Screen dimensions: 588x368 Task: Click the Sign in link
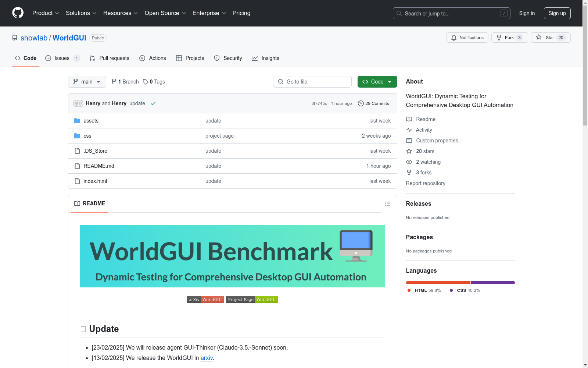point(527,13)
